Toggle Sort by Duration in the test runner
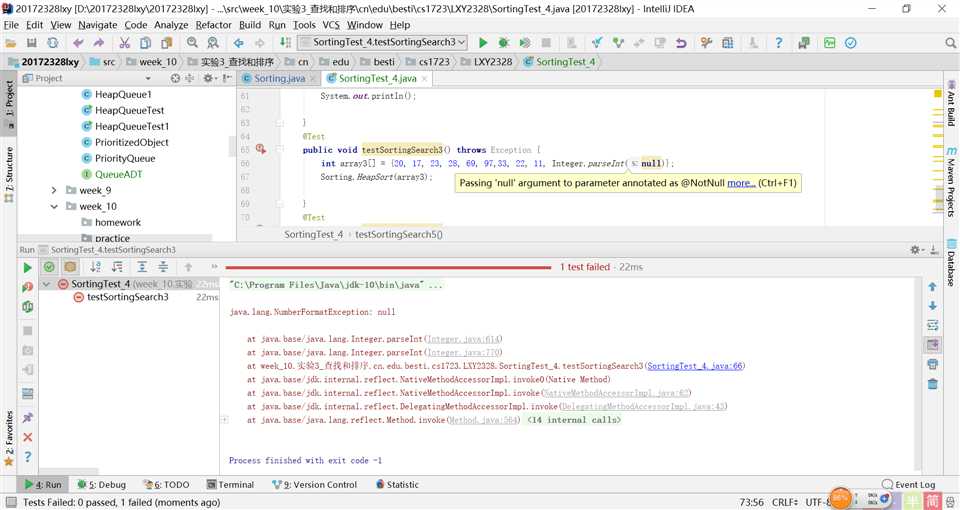960x510 pixels. [117, 266]
